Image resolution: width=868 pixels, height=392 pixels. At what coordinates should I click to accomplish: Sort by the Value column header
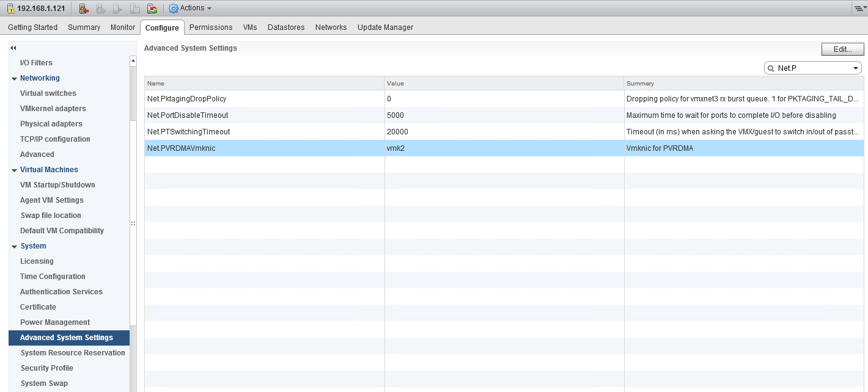(504, 84)
